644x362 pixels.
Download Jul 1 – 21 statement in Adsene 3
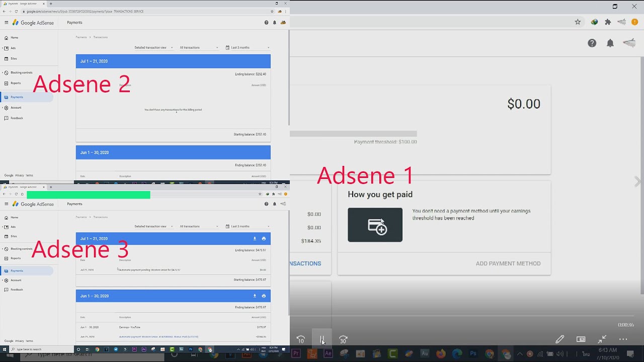click(x=255, y=239)
